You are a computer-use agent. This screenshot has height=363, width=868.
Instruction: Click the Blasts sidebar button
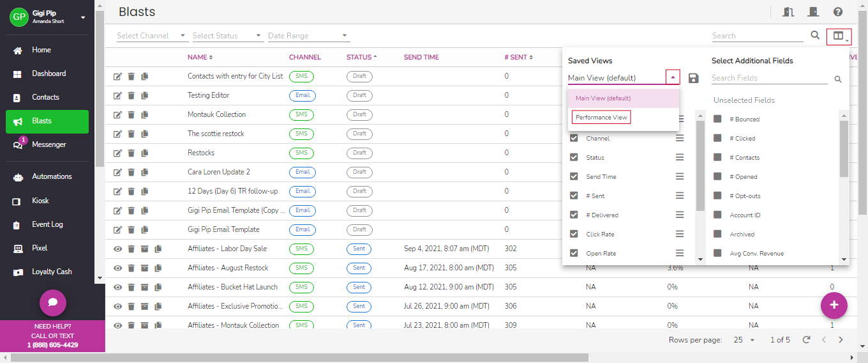47,121
